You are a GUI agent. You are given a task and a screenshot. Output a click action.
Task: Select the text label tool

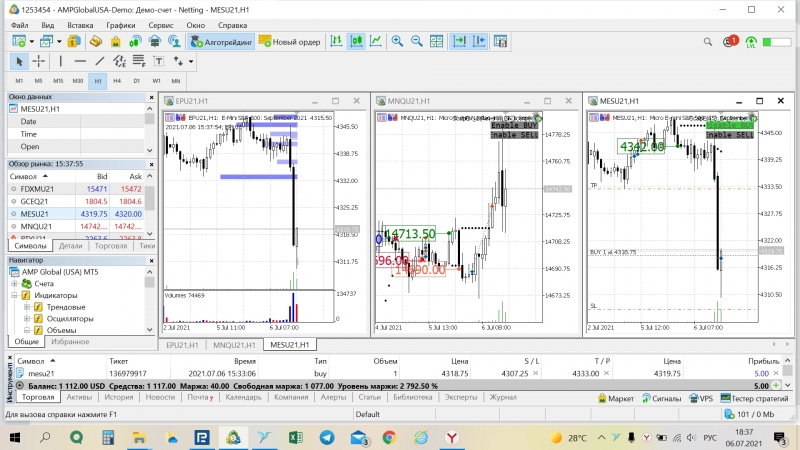pyautogui.click(x=158, y=61)
